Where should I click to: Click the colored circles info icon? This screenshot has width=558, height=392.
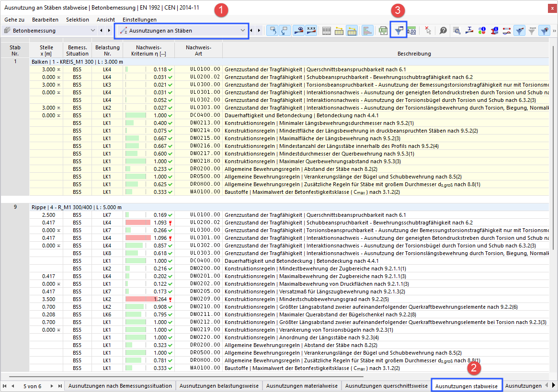point(482,31)
